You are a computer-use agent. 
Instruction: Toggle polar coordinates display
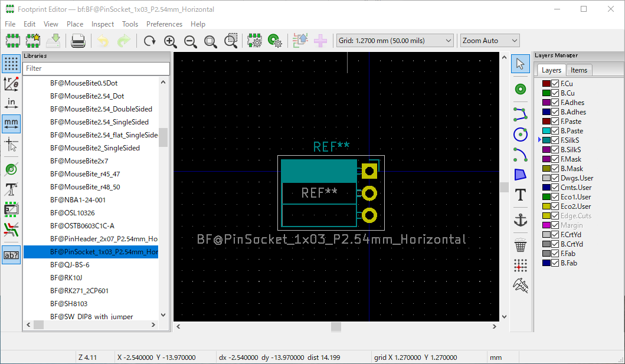(11, 83)
